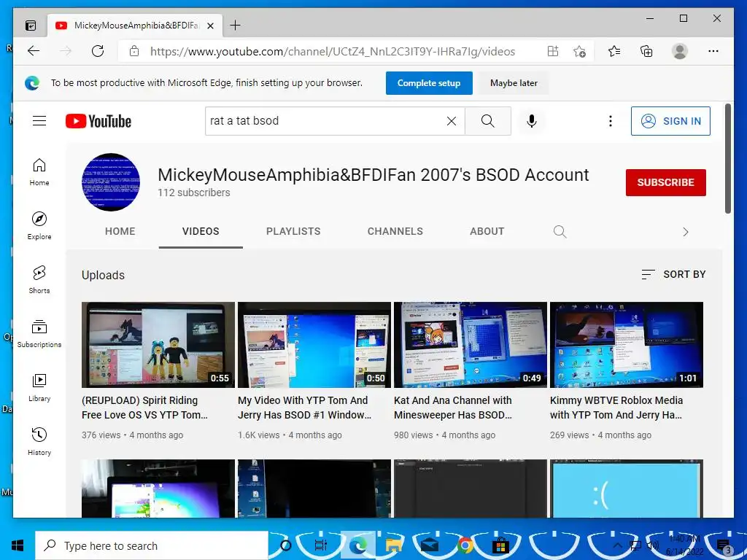Search within the channel using magnifier

(560, 231)
